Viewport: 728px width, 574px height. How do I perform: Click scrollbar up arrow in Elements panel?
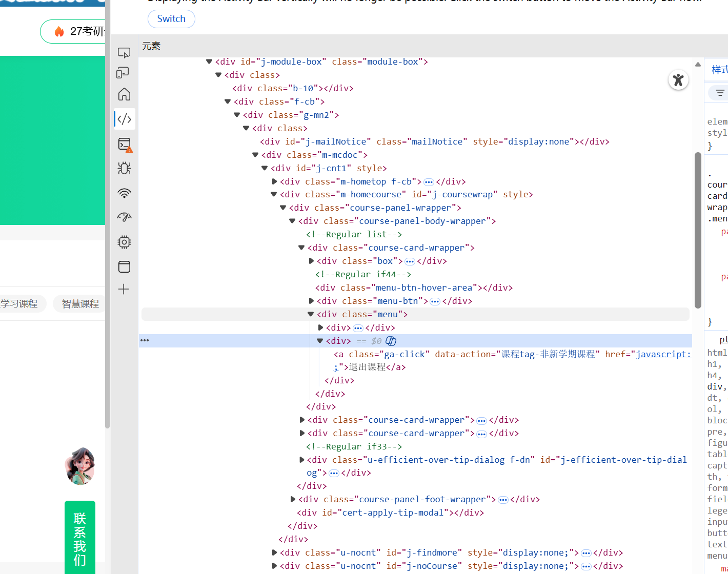698,65
